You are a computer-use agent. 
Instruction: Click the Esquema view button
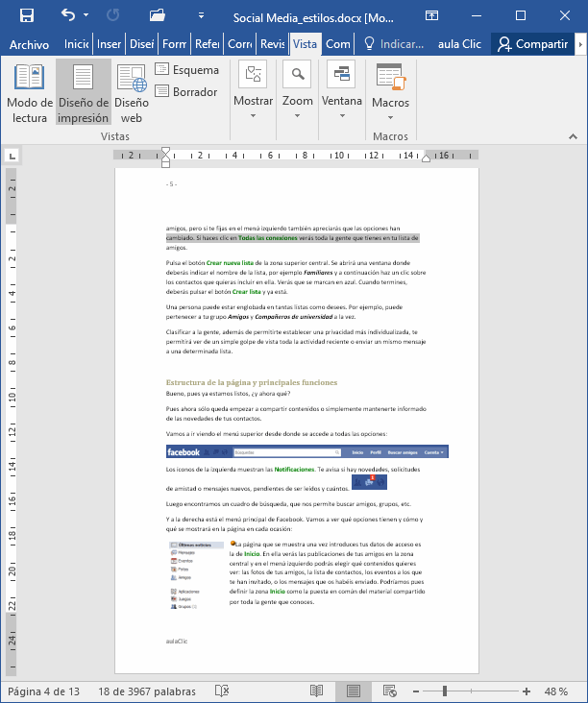click(186, 70)
